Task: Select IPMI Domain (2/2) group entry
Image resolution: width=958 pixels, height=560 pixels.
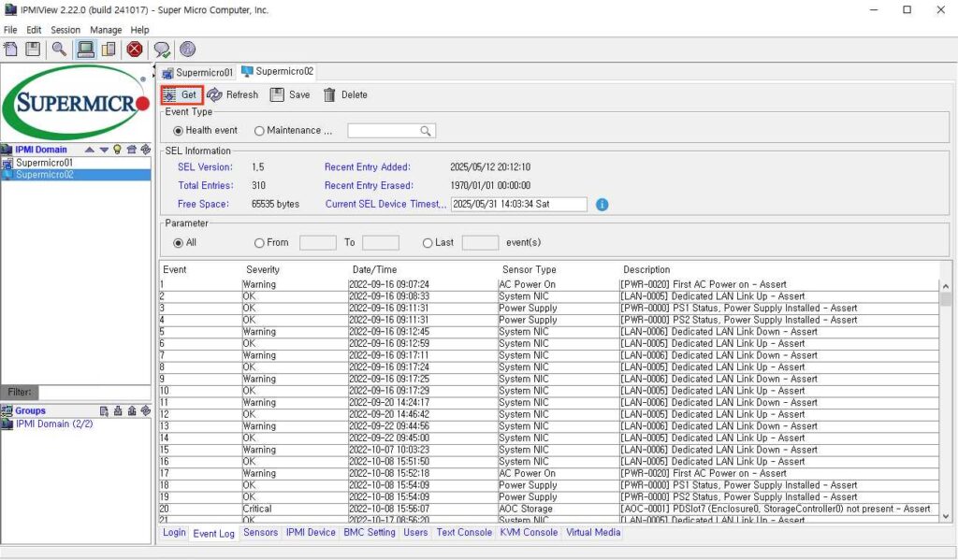Action: [54, 424]
